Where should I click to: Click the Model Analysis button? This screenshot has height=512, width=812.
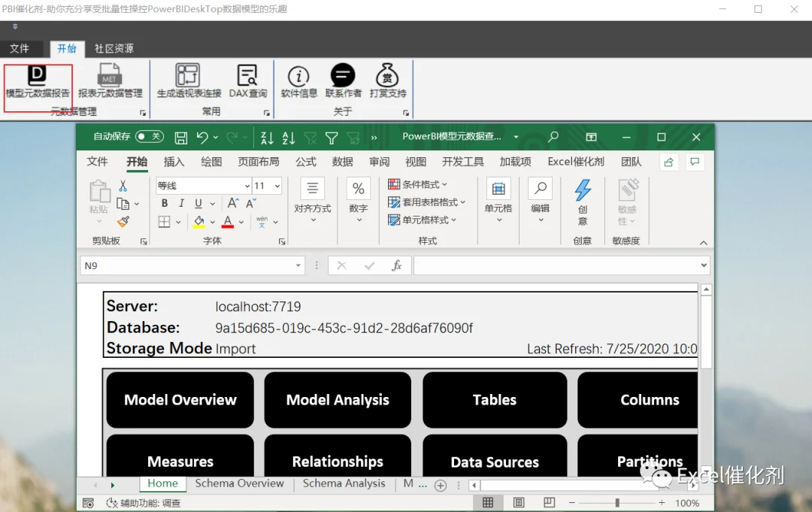coord(338,400)
